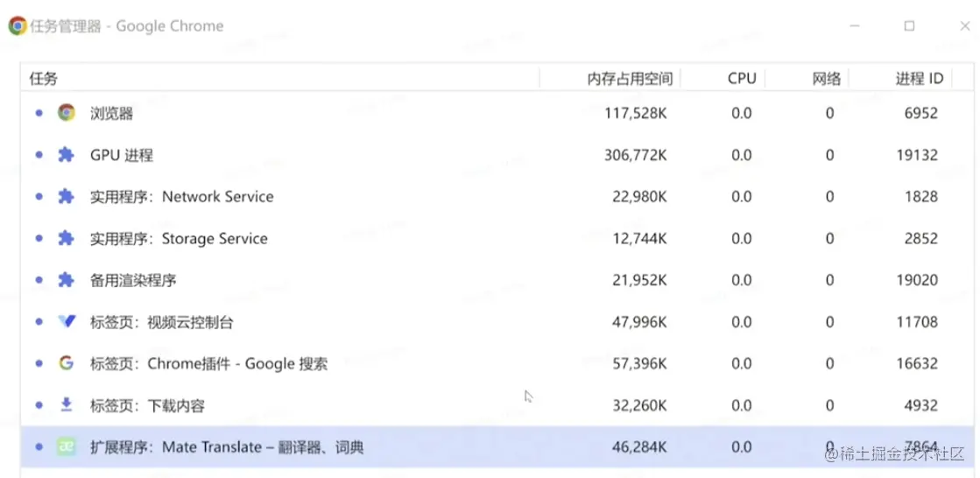Click the Mate Translate extension icon

(x=67, y=447)
